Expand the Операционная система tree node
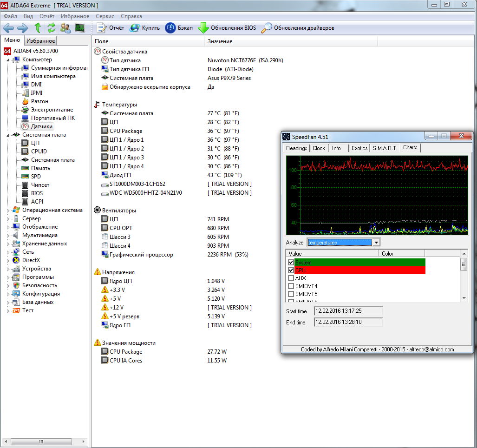The image size is (477, 448). tap(8, 210)
